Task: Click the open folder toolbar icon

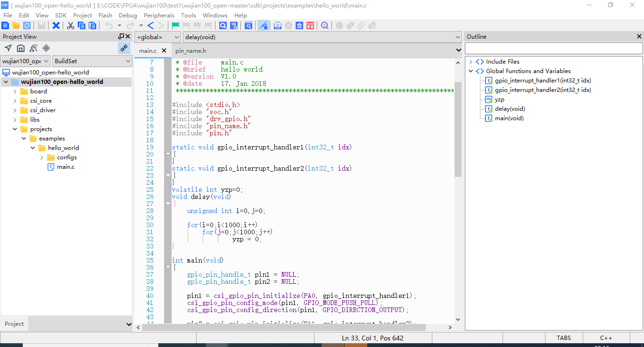Action: tap(16, 25)
